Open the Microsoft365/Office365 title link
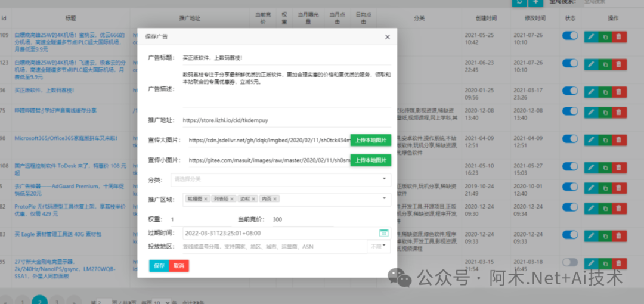The width and height of the screenshot is (644, 304). (66, 138)
